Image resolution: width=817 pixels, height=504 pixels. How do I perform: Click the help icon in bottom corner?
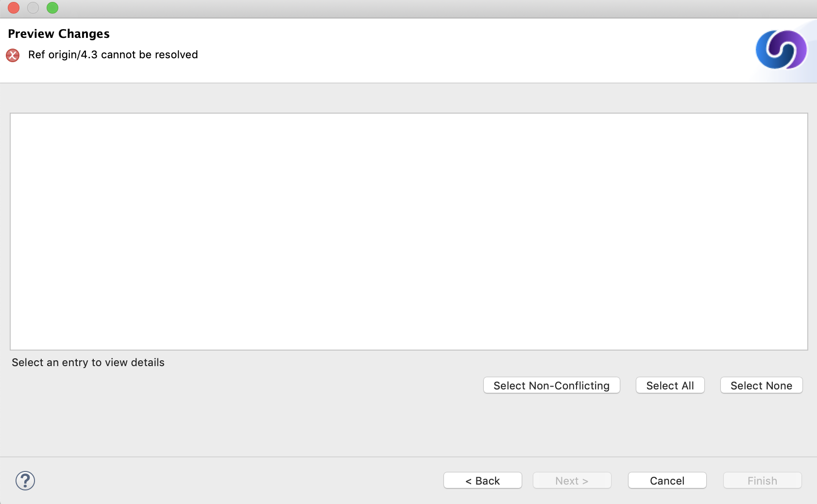pyautogui.click(x=25, y=481)
